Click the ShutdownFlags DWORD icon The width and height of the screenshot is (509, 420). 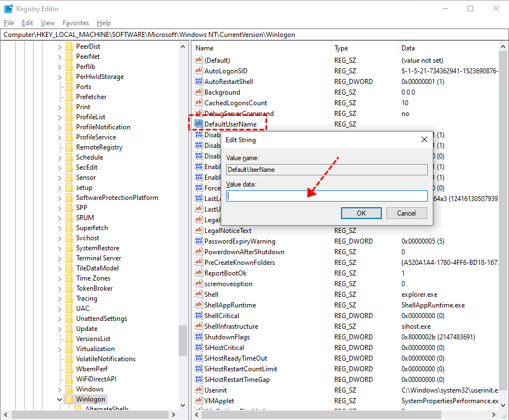pyautogui.click(x=198, y=337)
